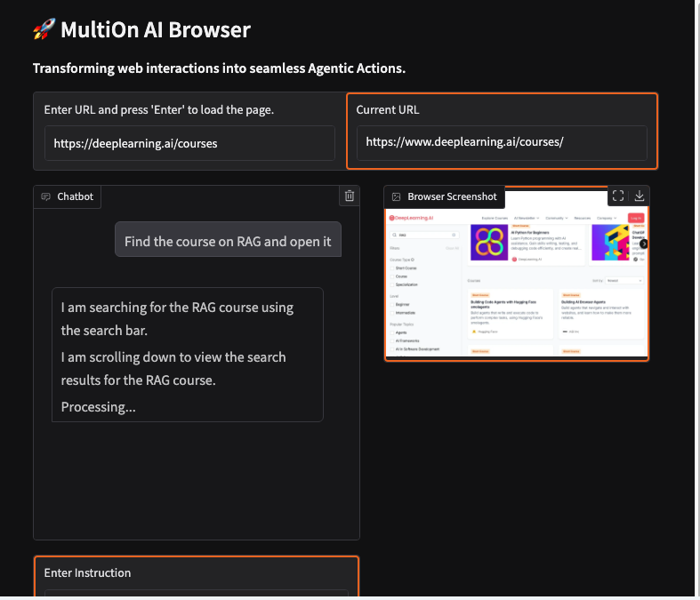Open the browser screenshot in fullscreen

tap(618, 196)
